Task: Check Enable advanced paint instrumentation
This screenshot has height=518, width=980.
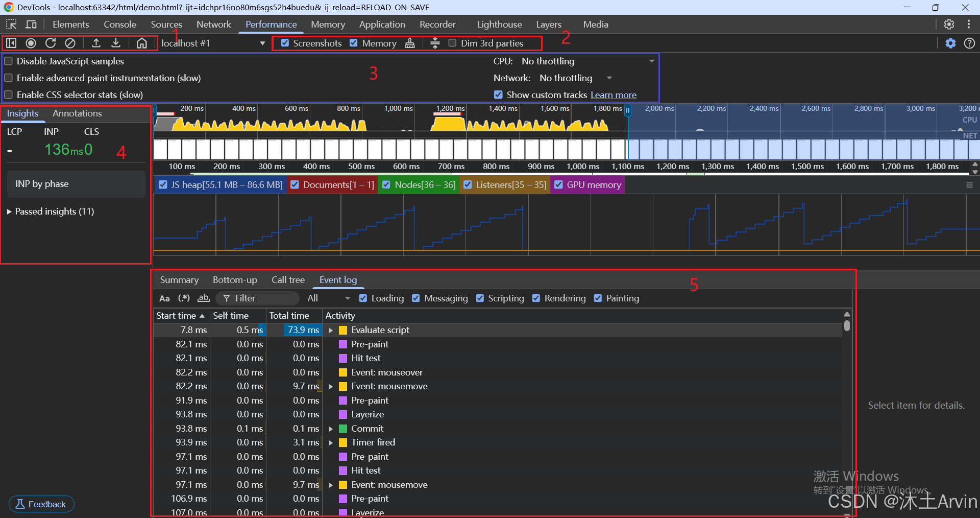Action: tap(9, 78)
